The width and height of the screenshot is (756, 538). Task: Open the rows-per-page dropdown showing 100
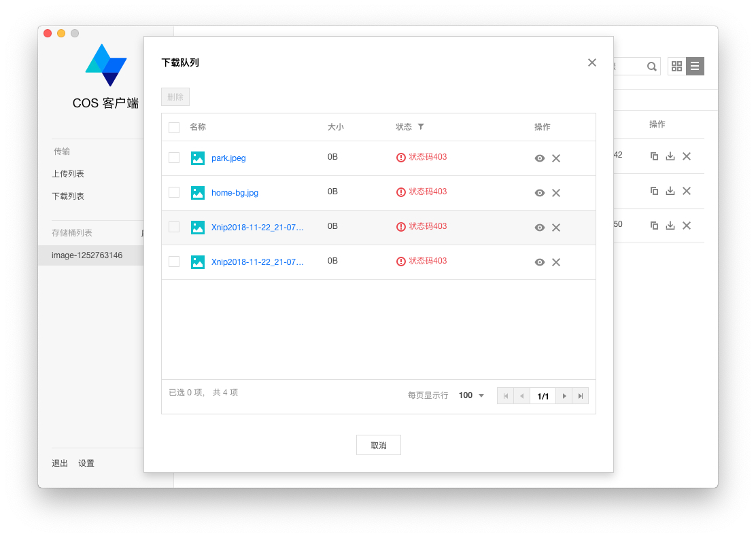click(x=470, y=395)
